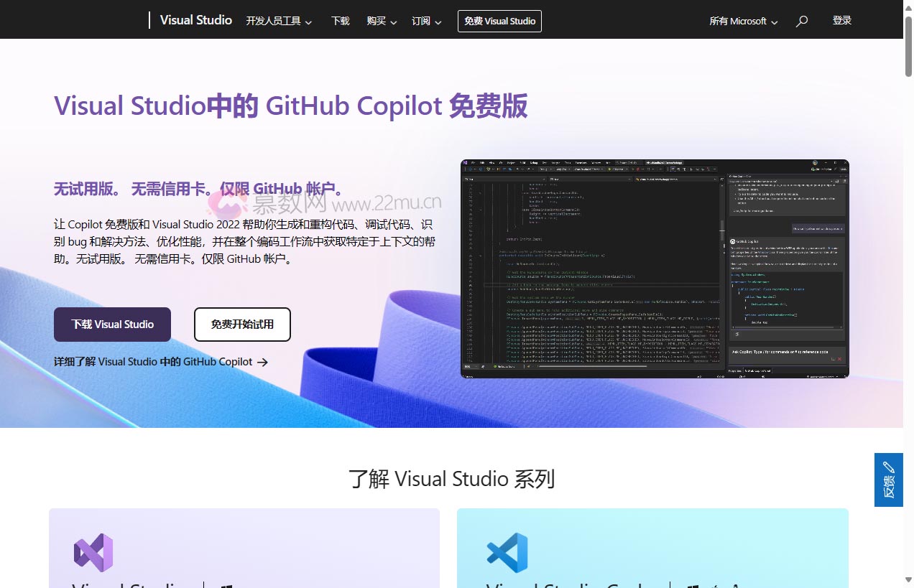This screenshot has height=588, width=914.
Task: Click the purple Visual Studio icon on bottom card
Action: (93, 553)
